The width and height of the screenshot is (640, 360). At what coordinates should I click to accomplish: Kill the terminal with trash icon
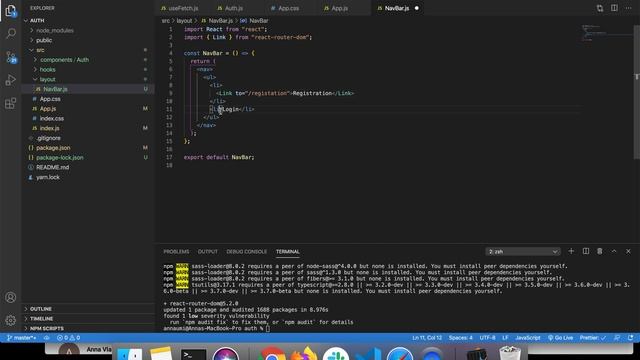[600, 251]
